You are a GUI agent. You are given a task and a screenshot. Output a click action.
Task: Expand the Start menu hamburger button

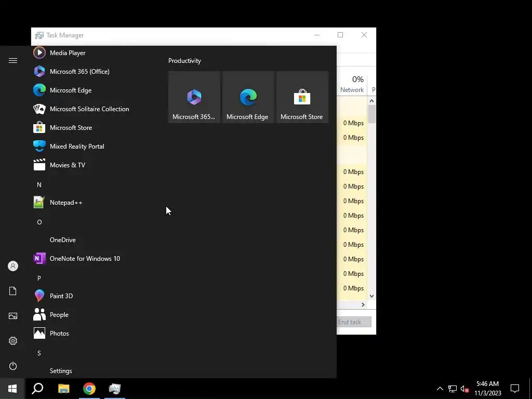tap(13, 60)
